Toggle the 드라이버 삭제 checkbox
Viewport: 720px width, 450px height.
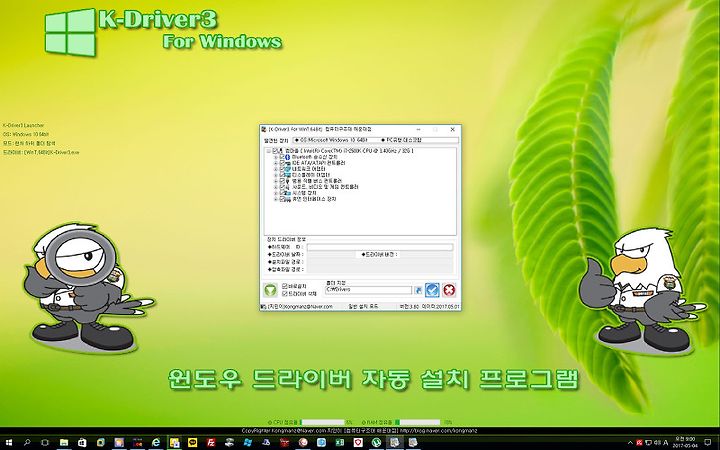pos(285,293)
